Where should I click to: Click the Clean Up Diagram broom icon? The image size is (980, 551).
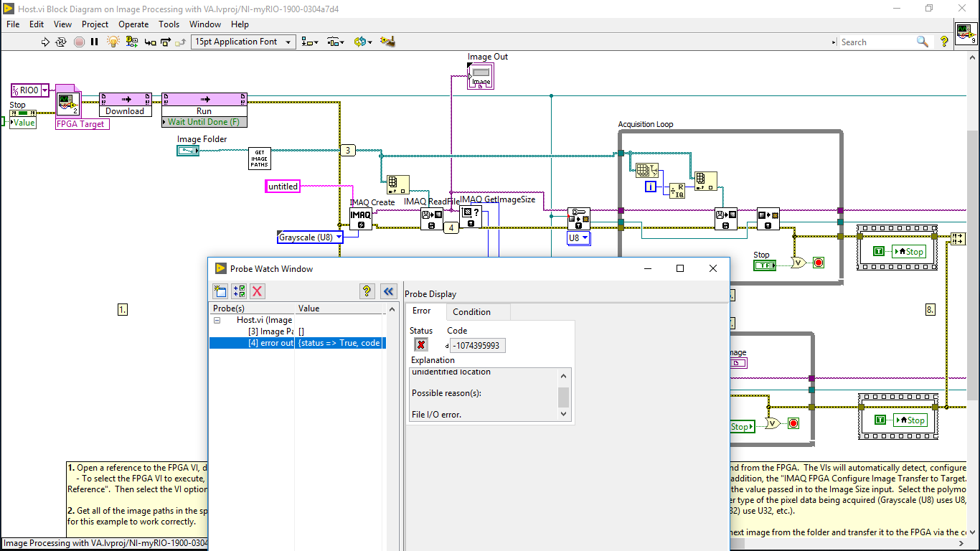[388, 42]
